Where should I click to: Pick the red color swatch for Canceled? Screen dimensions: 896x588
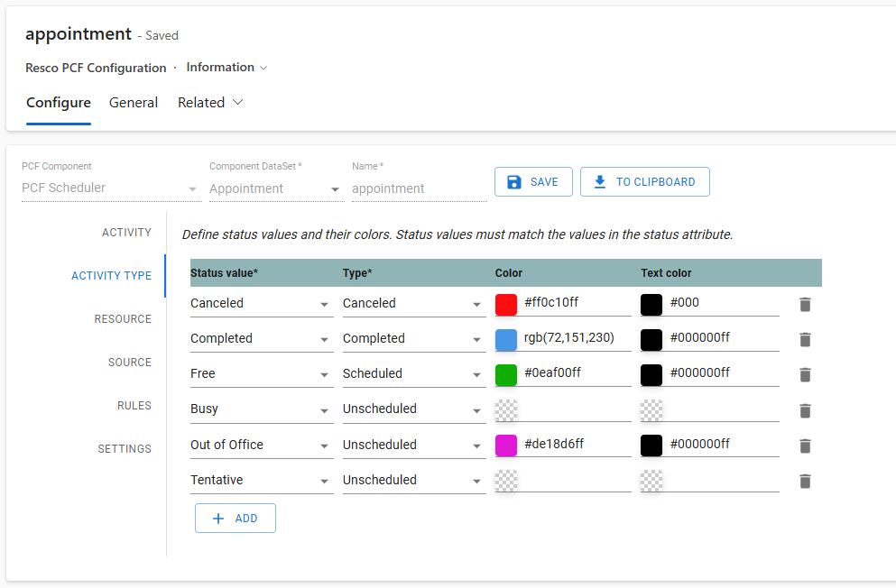coord(506,305)
